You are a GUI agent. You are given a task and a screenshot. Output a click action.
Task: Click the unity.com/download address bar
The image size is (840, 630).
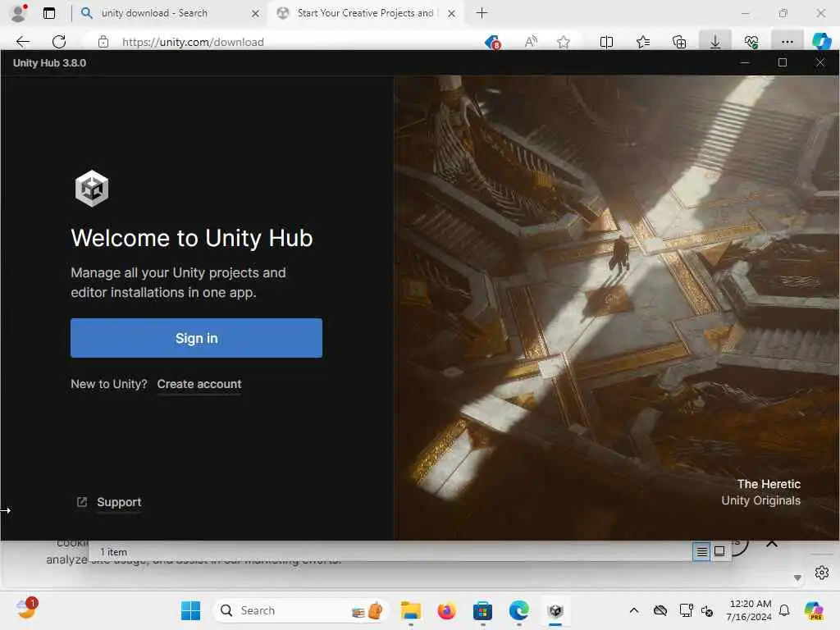(x=193, y=42)
